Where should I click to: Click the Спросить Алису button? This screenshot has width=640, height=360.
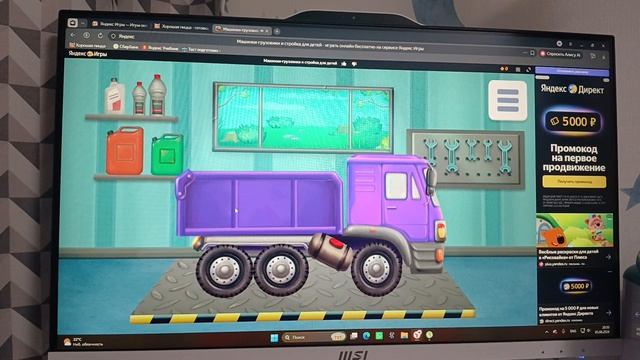pyautogui.click(x=560, y=54)
